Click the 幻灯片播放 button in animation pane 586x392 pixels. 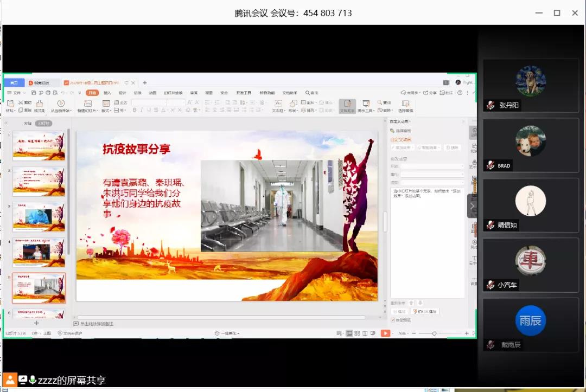tap(425, 312)
